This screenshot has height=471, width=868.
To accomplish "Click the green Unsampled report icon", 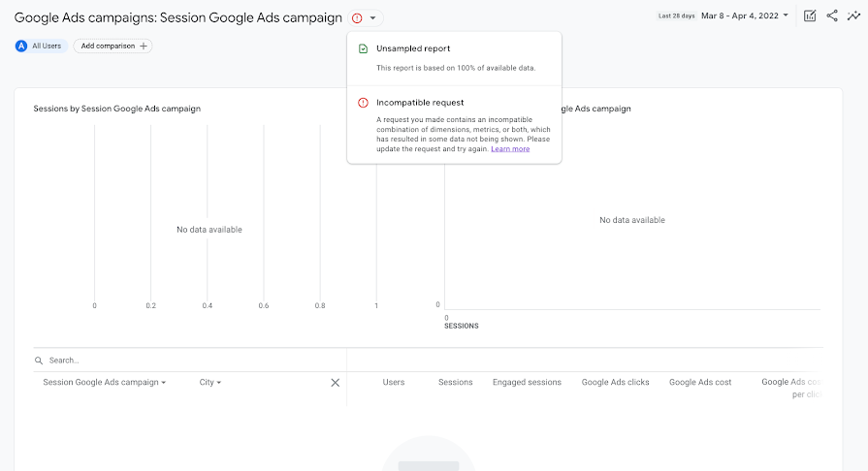I will tap(363, 48).
